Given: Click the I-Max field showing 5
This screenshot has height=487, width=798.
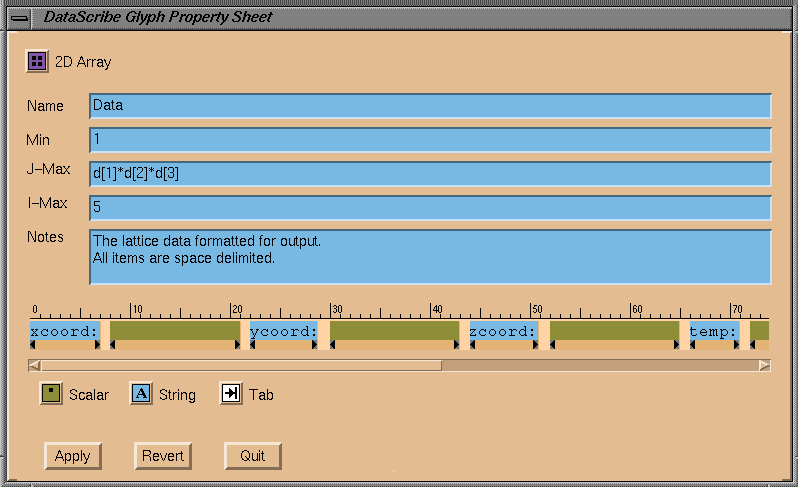Looking at the screenshot, I should click(430, 208).
